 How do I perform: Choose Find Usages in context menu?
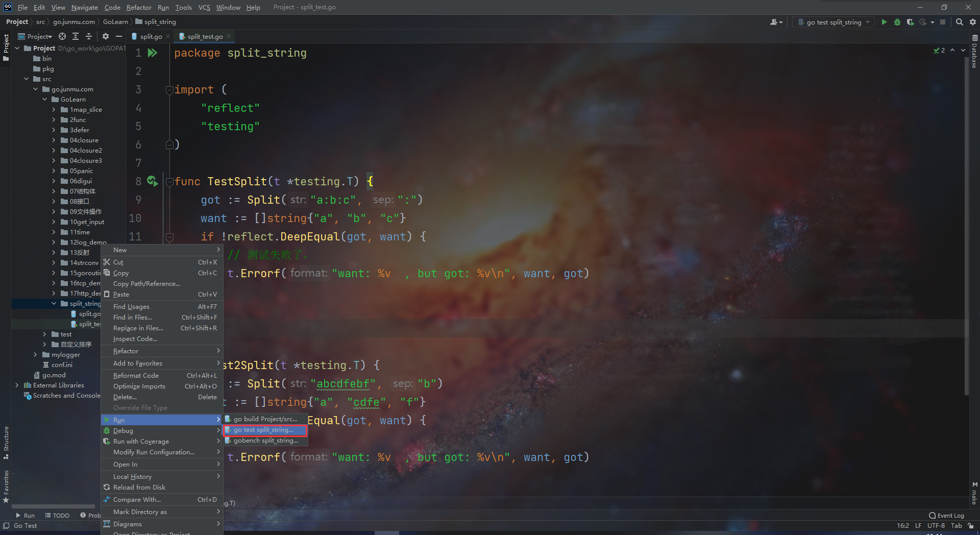coord(162,306)
